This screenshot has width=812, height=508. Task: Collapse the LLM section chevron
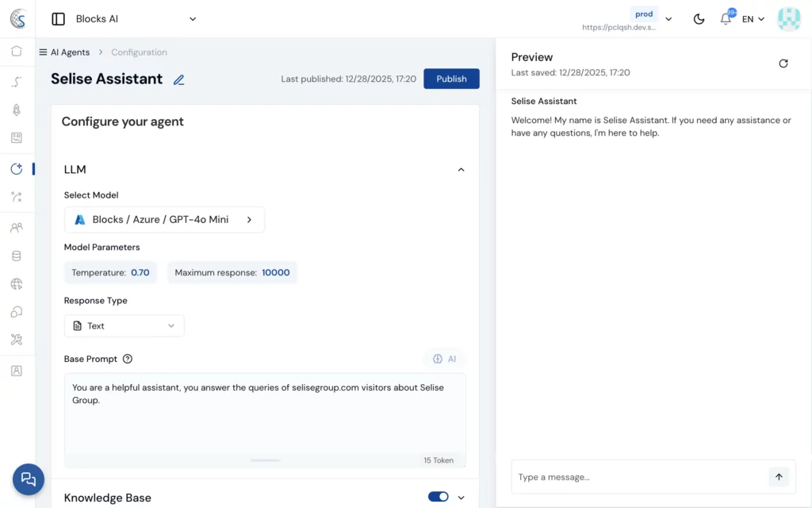tap(461, 169)
